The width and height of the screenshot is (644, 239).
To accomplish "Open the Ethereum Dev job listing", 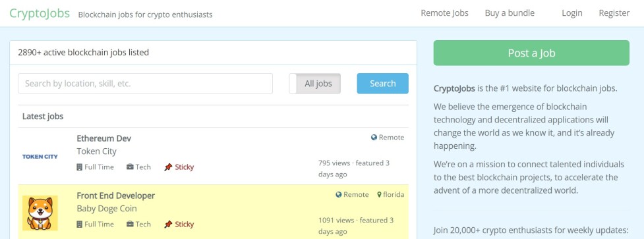I will pos(104,138).
